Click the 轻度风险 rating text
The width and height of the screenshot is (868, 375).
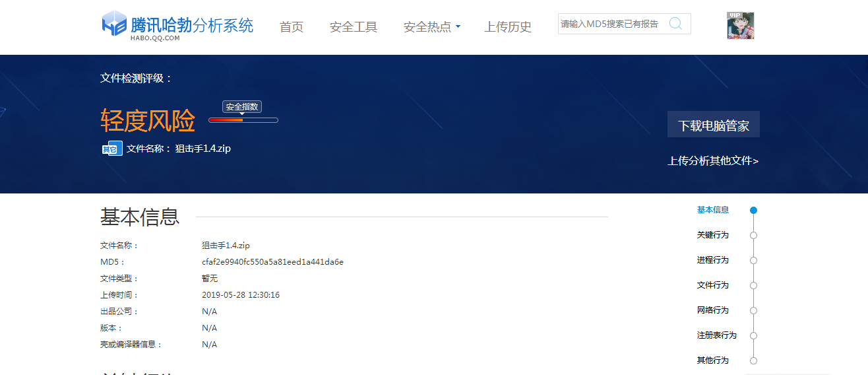(x=148, y=121)
